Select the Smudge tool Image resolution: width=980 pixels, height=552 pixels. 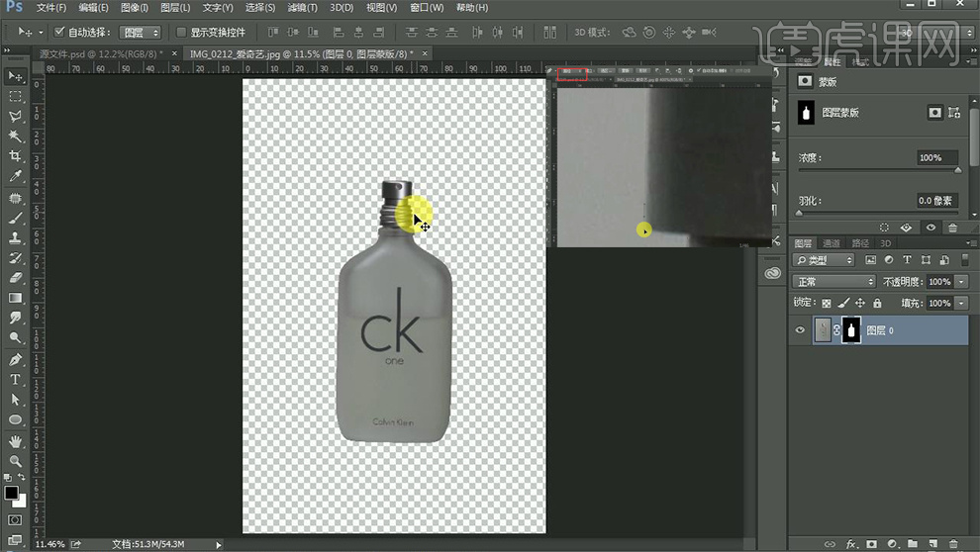(x=15, y=318)
